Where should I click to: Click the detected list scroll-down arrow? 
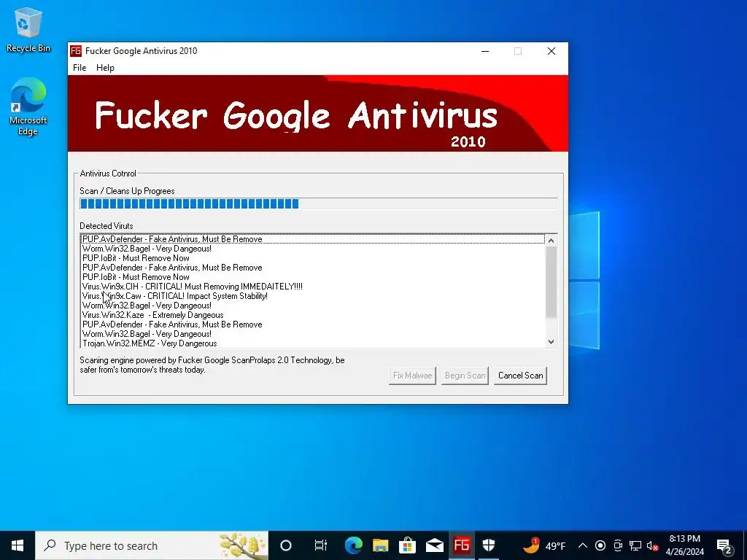click(551, 341)
